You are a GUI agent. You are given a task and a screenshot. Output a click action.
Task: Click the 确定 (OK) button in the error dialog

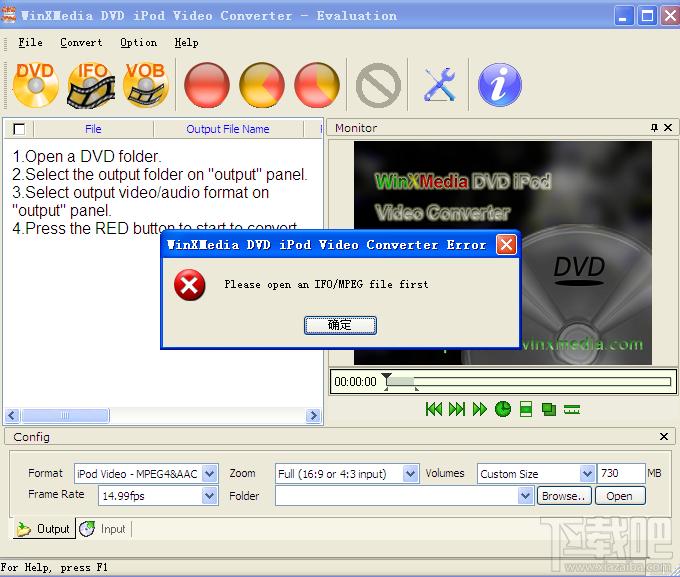pyautogui.click(x=340, y=325)
